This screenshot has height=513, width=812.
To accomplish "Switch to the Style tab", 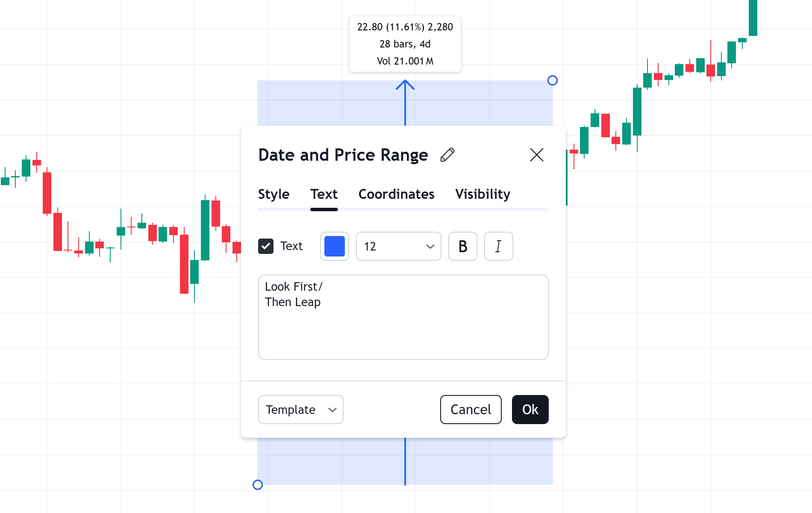I will click(x=274, y=195).
